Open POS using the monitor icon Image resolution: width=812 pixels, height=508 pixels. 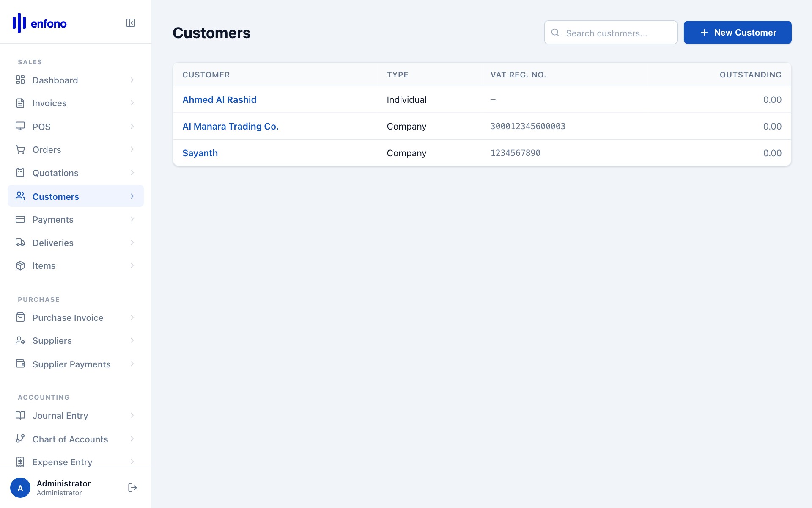(20, 126)
